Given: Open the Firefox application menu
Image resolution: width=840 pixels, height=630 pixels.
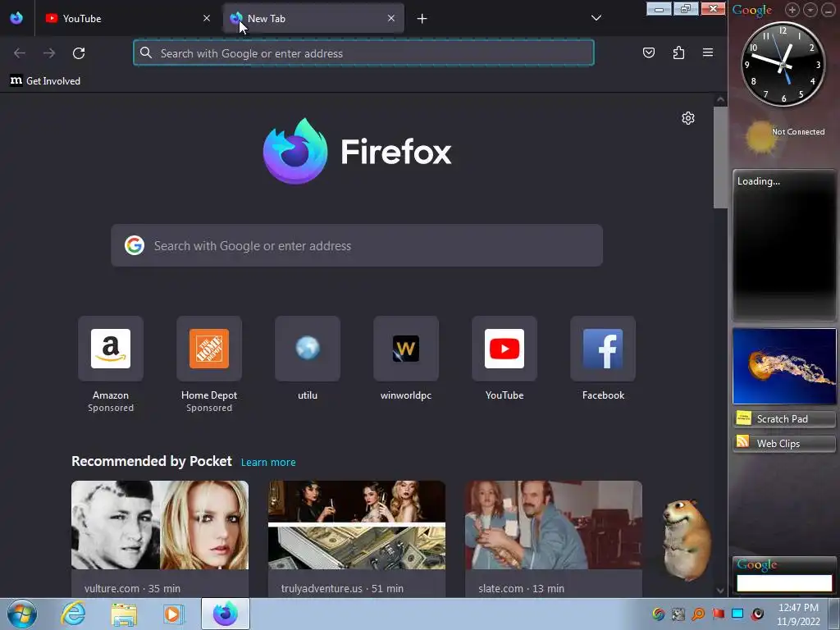Looking at the screenshot, I should pyautogui.click(x=708, y=52).
